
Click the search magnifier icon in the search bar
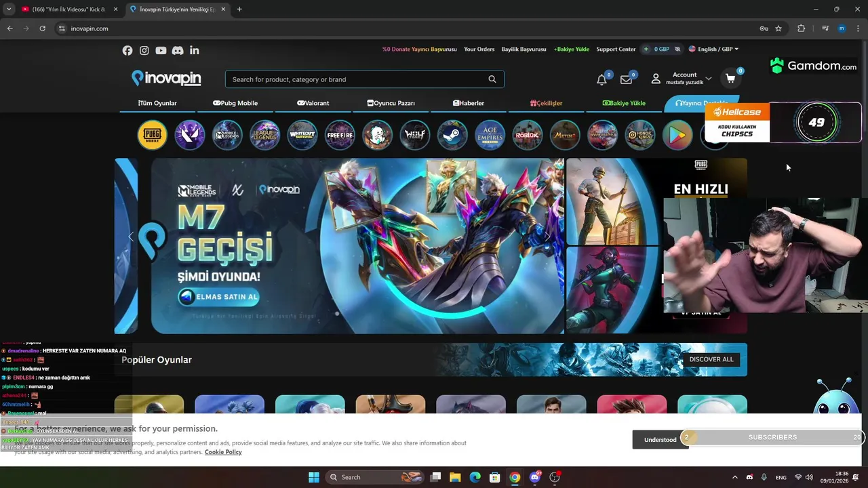[x=492, y=79]
